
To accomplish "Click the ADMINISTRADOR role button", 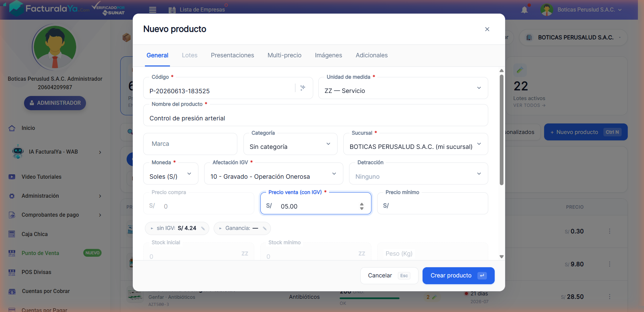I will 55,103.
